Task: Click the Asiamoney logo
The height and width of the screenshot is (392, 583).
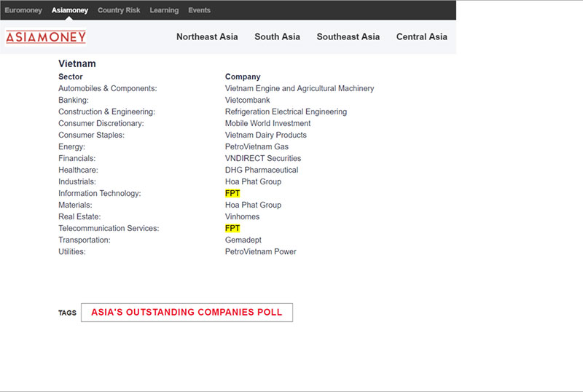Action: pyautogui.click(x=45, y=36)
